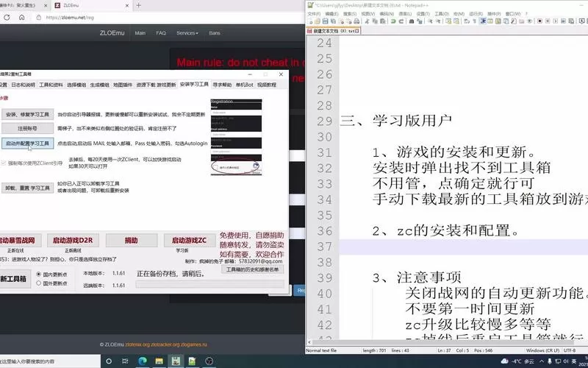Viewport: 588px width, 368px height.
Task: Show hidden system tray icons chevron
Action: click(x=542, y=361)
